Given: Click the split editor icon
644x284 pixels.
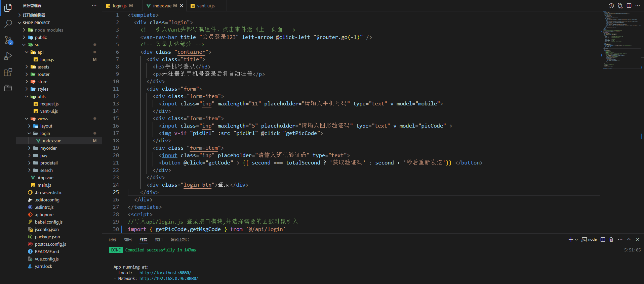Looking at the screenshot, I should coord(629,6).
